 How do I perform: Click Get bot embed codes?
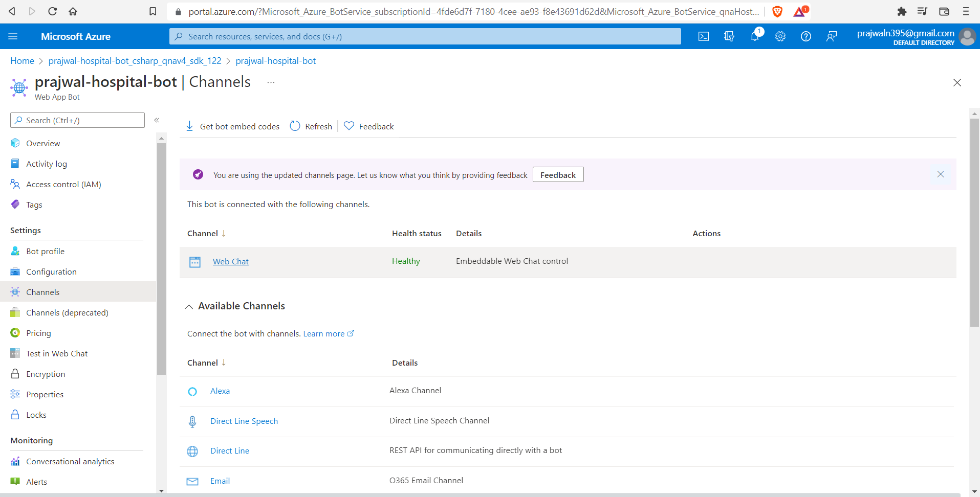(x=239, y=126)
